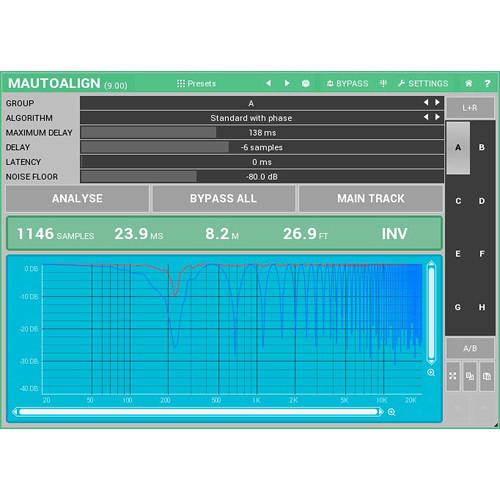Click the 1146 SAMPLES readout

point(55,234)
